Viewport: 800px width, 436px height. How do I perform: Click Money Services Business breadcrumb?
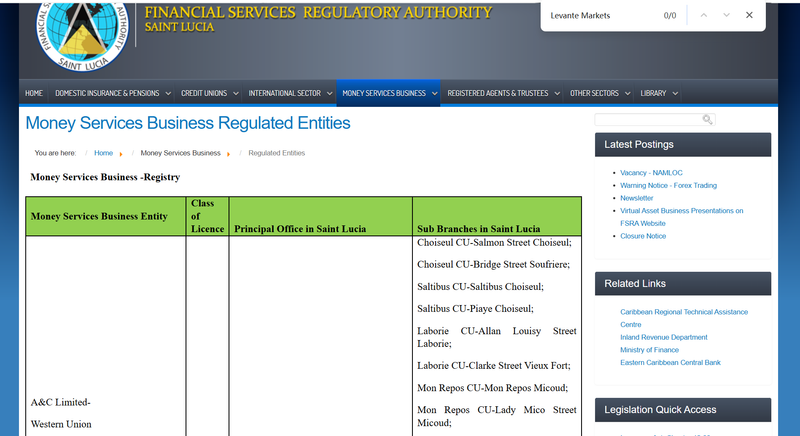pyautogui.click(x=180, y=153)
